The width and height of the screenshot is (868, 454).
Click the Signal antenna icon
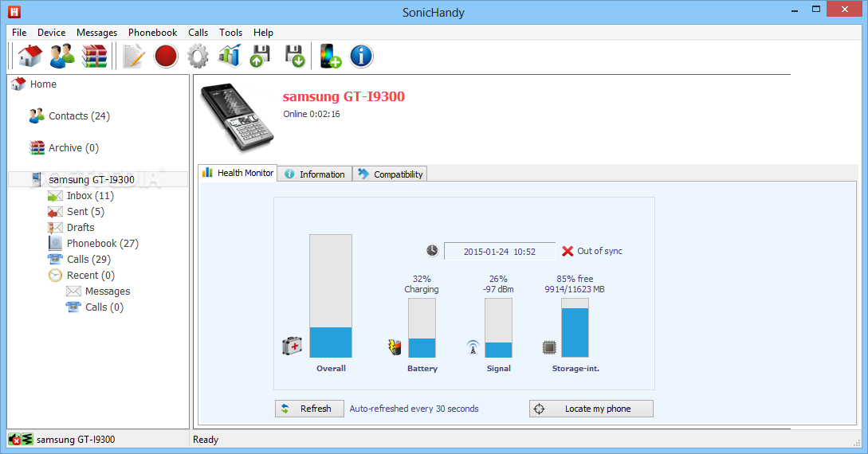(473, 347)
